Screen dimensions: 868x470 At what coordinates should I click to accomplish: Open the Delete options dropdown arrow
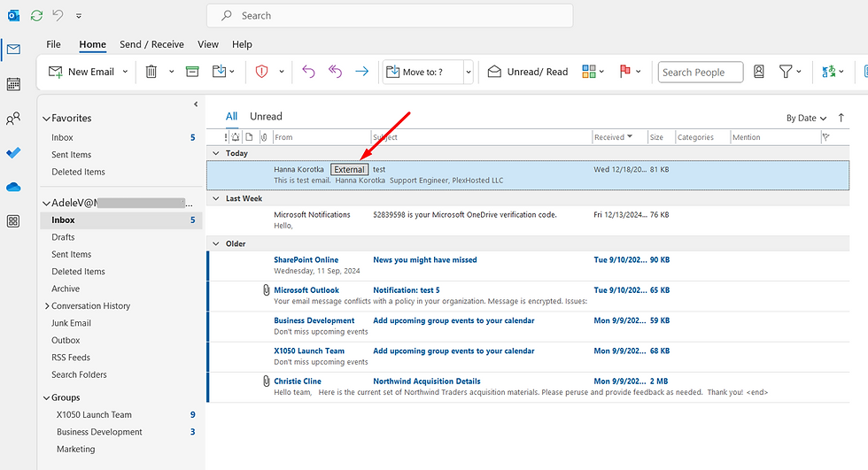172,72
